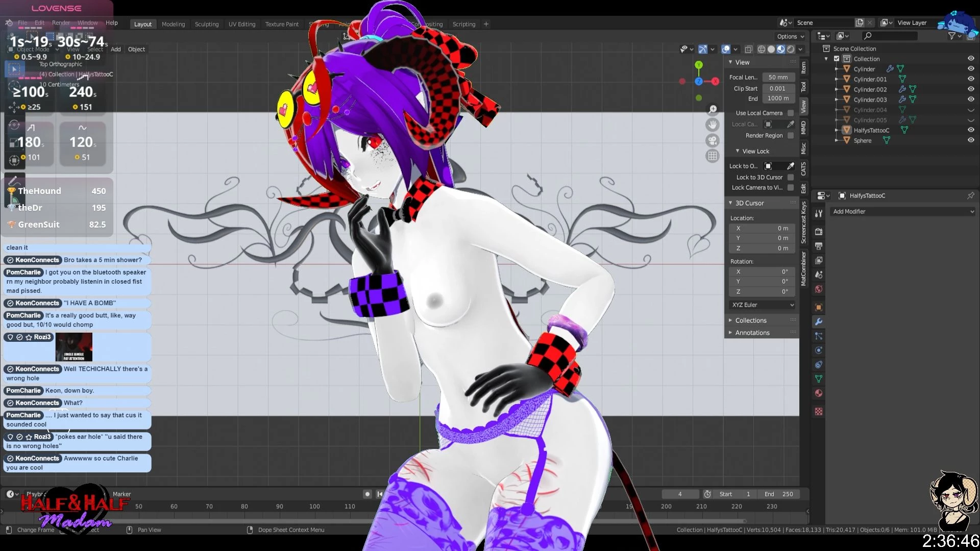Open the World properties tab

[x=819, y=289]
